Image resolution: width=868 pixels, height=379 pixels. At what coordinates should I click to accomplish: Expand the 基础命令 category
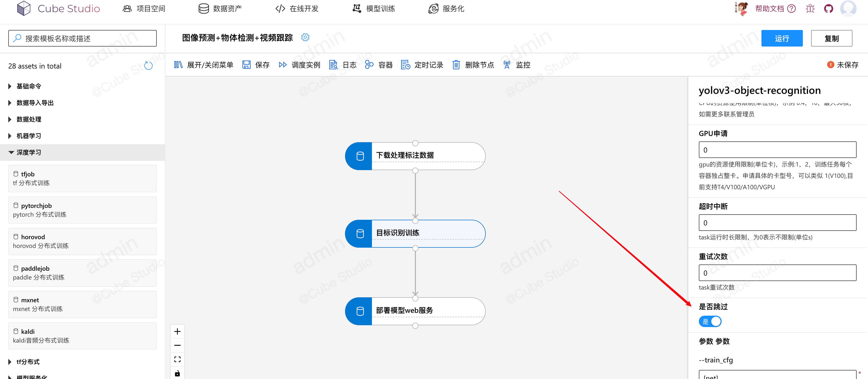(x=29, y=86)
